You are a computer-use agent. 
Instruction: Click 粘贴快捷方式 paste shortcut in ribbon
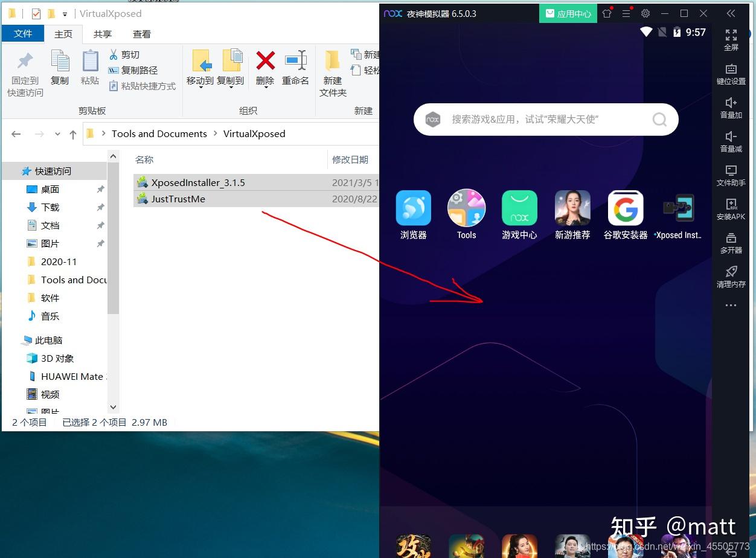pos(142,86)
